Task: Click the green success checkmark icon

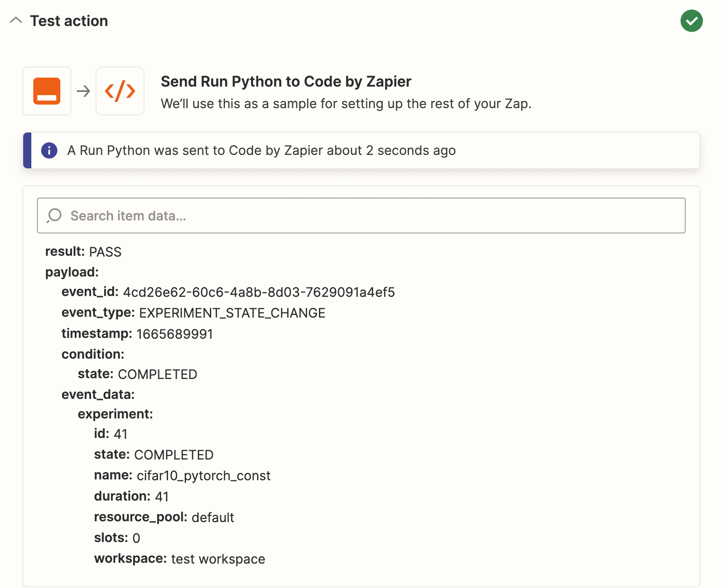Action: 691,21
